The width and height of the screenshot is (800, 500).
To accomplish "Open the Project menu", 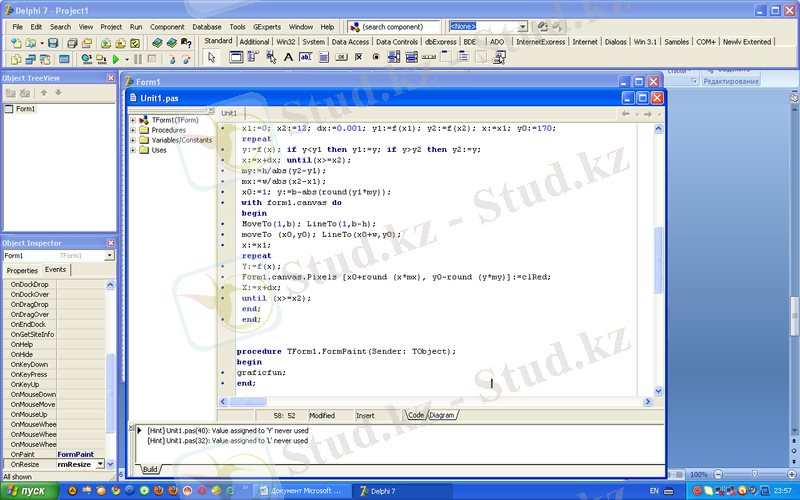I will tap(111, 27).
